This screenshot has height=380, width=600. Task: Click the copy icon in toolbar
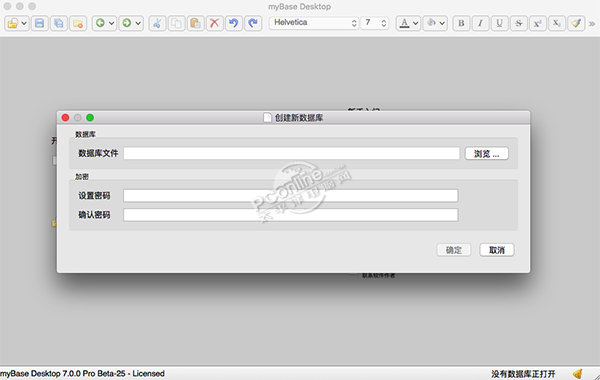click(x=176, y=23)
